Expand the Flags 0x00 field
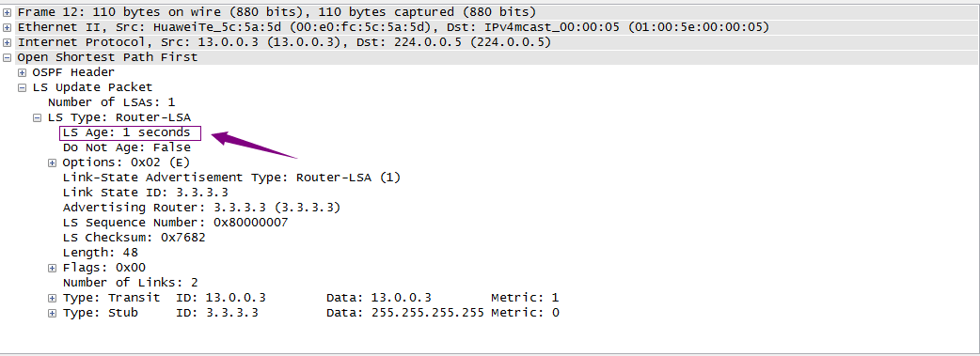 tap(52, 268)
